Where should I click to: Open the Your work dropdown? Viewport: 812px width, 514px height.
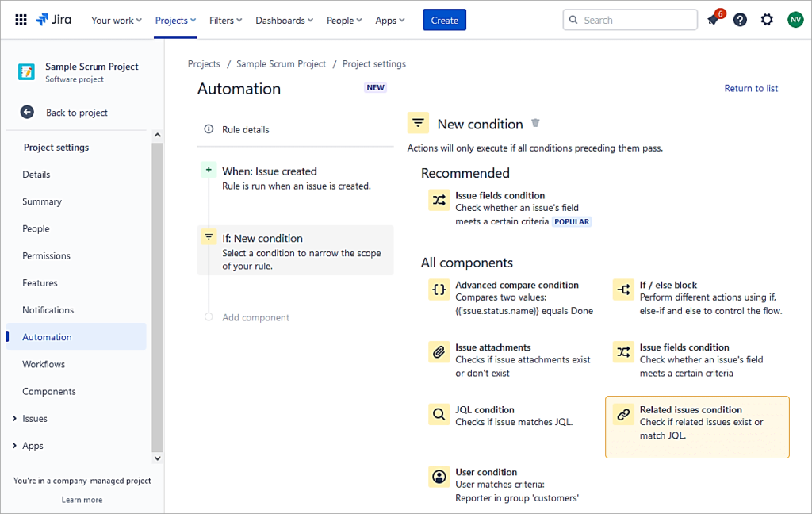pyautogui.click(x=116, y=20)
